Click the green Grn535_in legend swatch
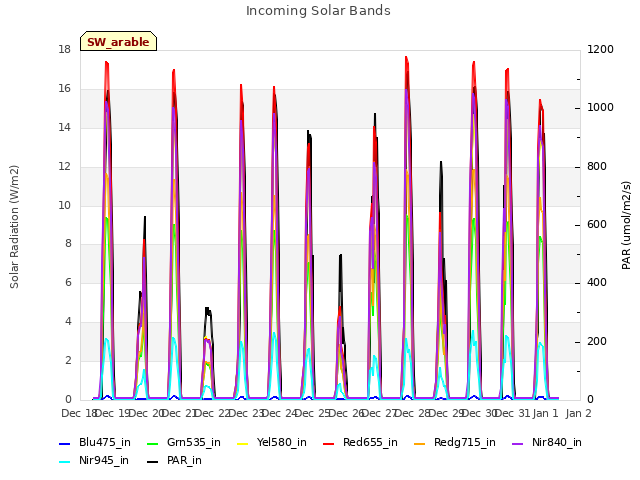This screenshot has width=640, height=480. (x=153, y=444)
